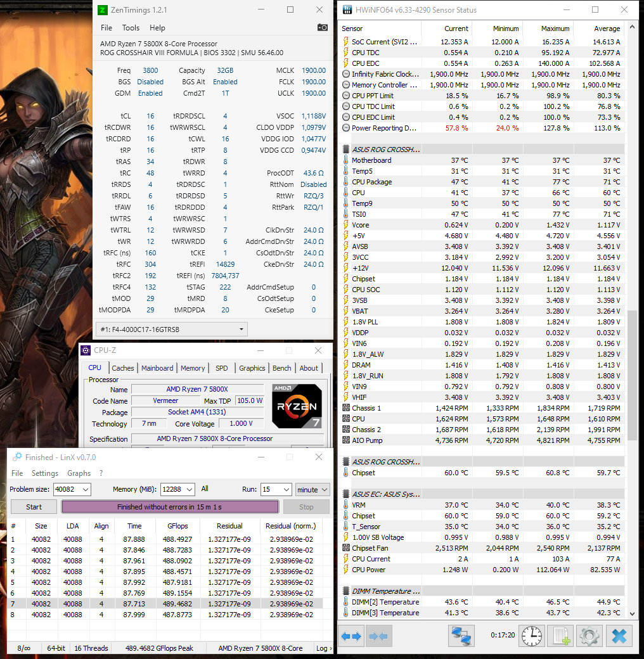Click the Vcore voltage lightning icon

pyautogui.click(x=346, y=225)
